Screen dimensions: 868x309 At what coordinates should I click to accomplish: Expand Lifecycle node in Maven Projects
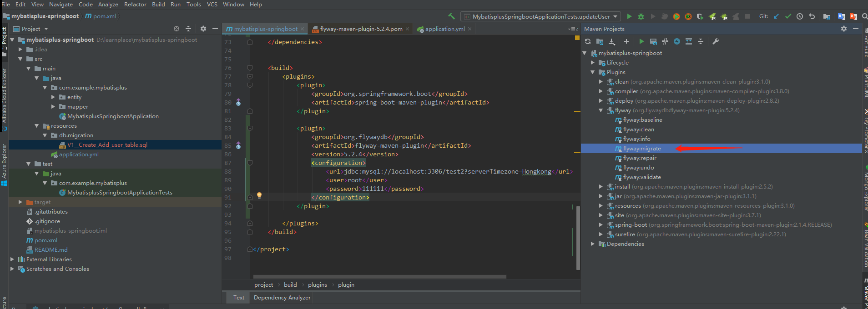(593, 62)
